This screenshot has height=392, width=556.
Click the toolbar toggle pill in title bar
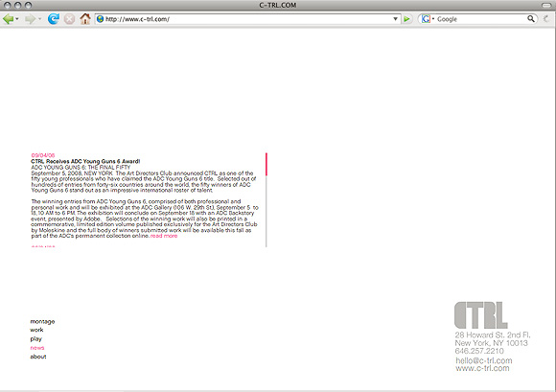546,5
